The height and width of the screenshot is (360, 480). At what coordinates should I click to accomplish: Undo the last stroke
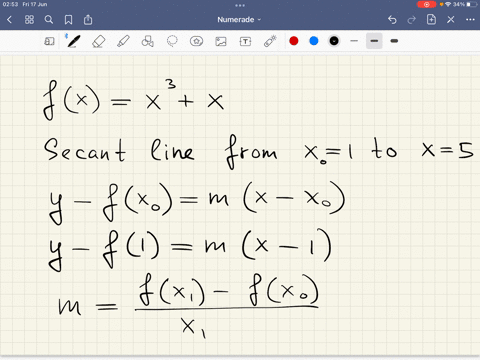392,20
